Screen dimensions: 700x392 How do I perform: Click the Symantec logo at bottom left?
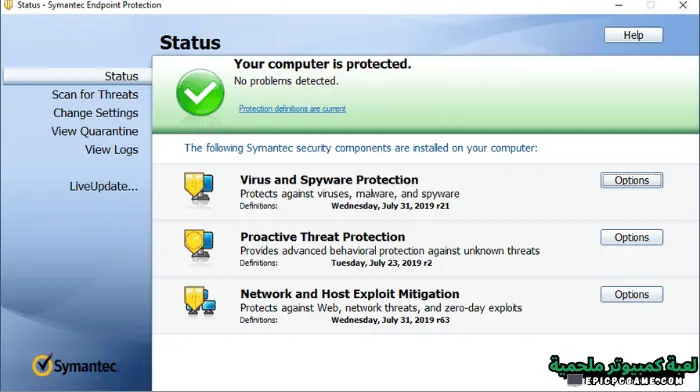pos(75,365)
